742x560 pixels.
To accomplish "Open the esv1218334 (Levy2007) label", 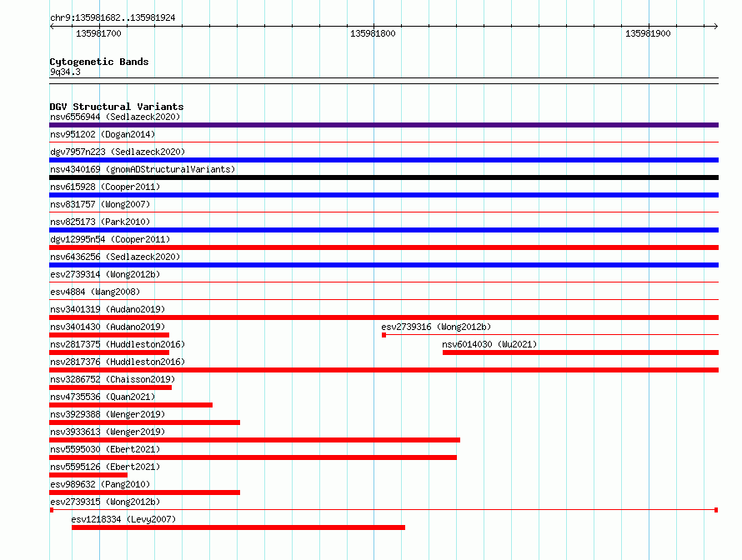I will pos(123,519).
